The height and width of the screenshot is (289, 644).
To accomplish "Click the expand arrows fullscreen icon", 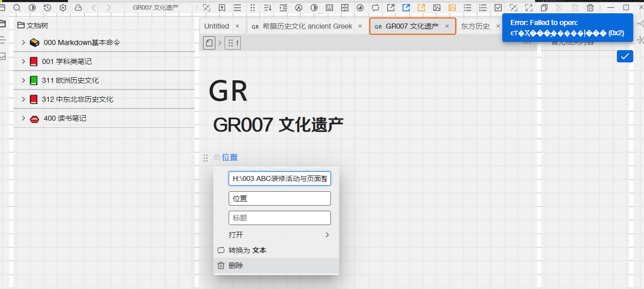I will click(x=529, y=8).
